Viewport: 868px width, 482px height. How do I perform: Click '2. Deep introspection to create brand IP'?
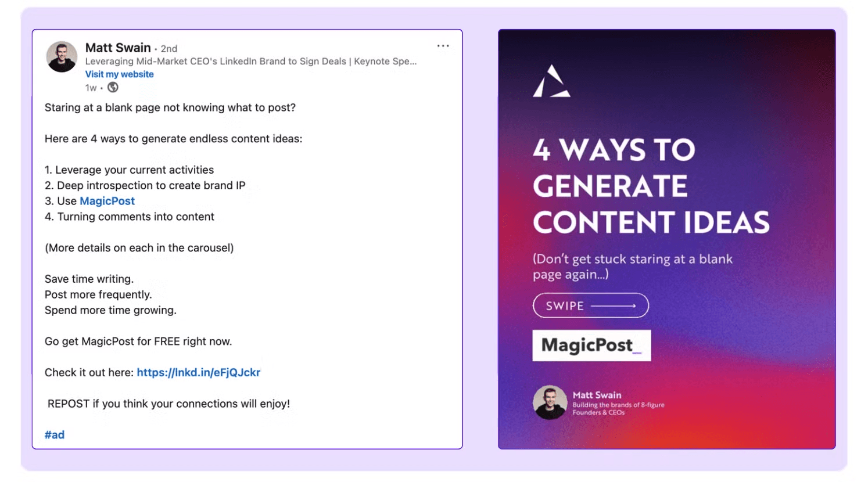(x=145, y=185)
